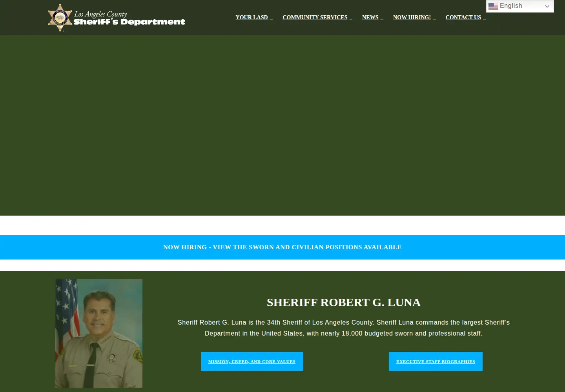Open Executive Staff Biographies button
This screenshot has width=565, height=392.
tap(436, 361)
